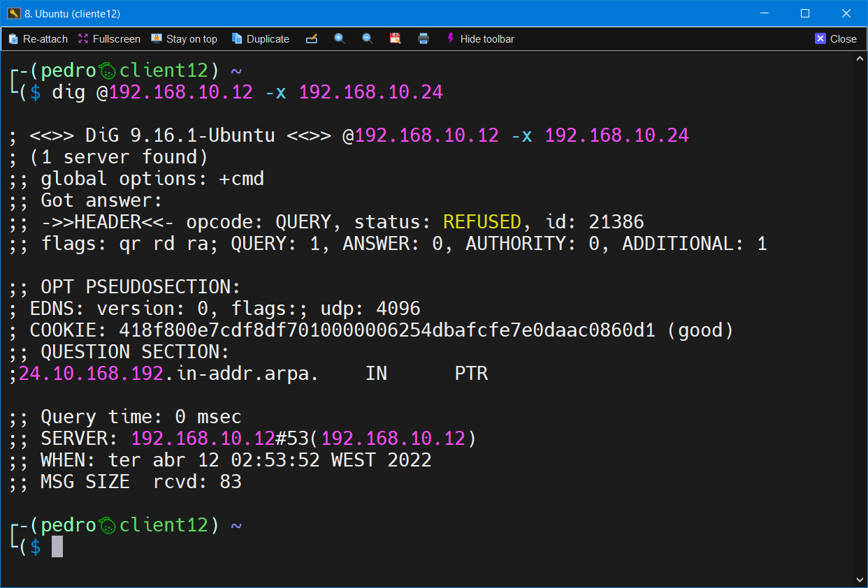This screenshot has width=868, height=588.
Task: Click the 24.10.168.192.in-addr.arpa question text
Action: (x=168, y=374)
